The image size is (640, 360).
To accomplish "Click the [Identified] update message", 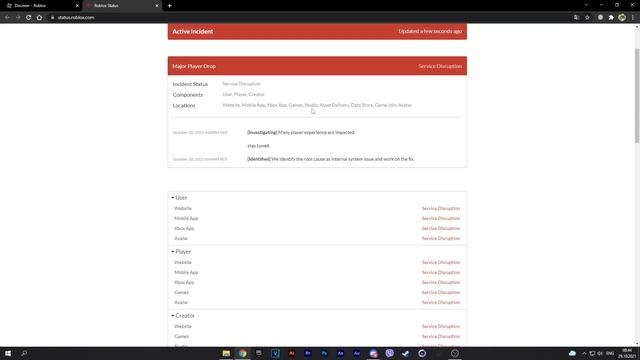I will point(331,159).
